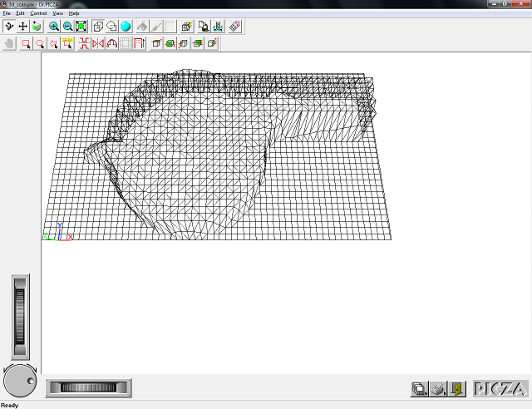The width and height of the screenshot is (532, 409).
Task: Click the mesh cube with yellow mark icon
Action: (x=187, y=27)
